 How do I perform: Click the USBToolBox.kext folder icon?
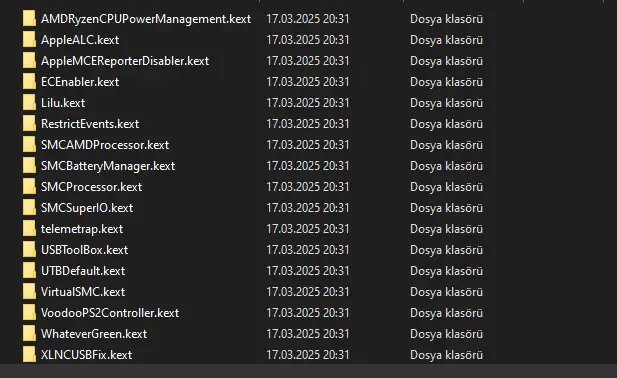pyautogui.click(x=29, y=249)
